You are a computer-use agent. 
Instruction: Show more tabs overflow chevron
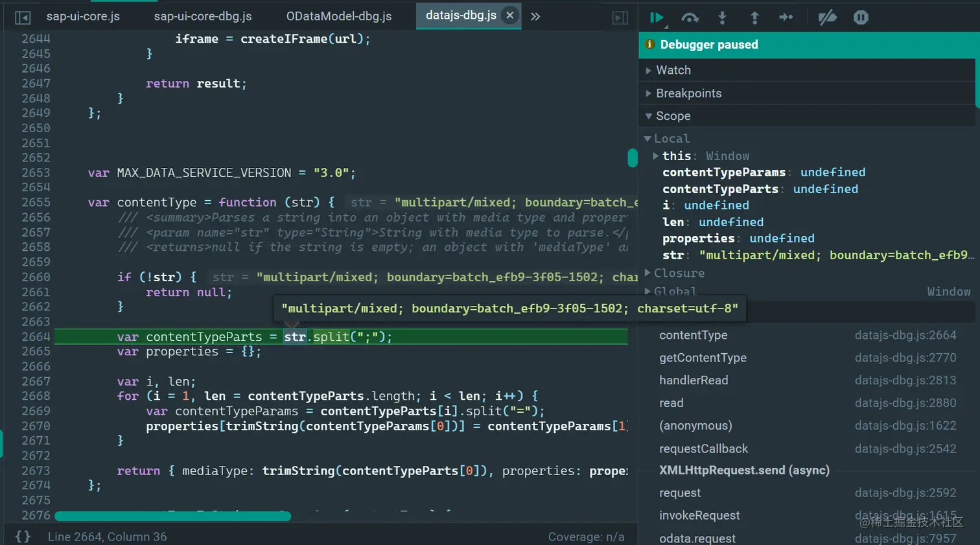(x=535, y=16)
